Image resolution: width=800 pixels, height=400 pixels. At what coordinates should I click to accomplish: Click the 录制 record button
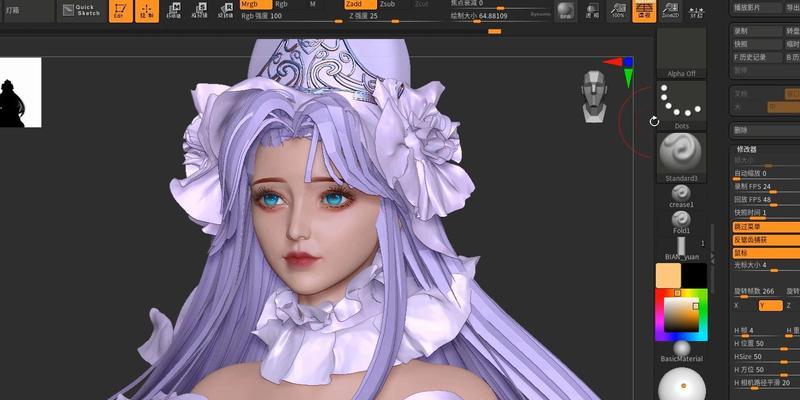pos(757,31)
